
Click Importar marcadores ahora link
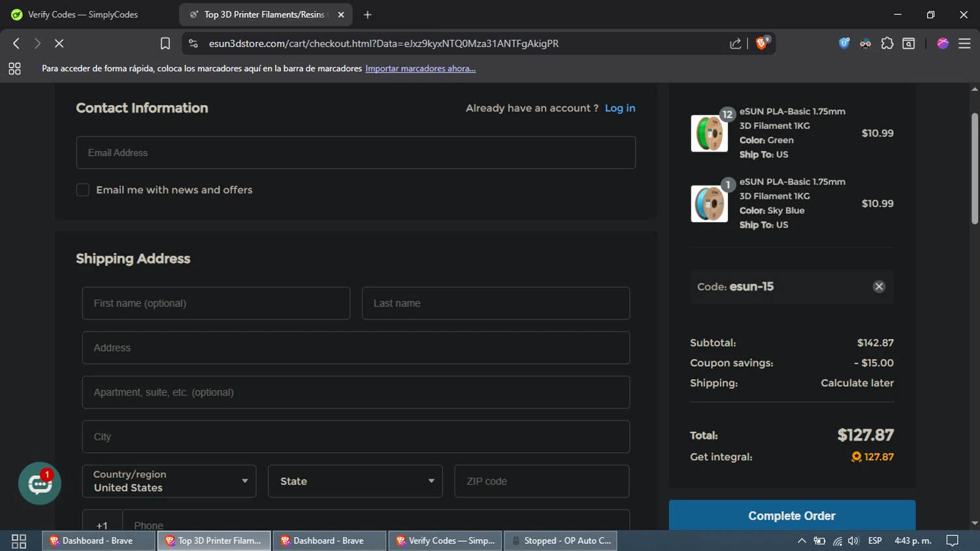(420, 69)
